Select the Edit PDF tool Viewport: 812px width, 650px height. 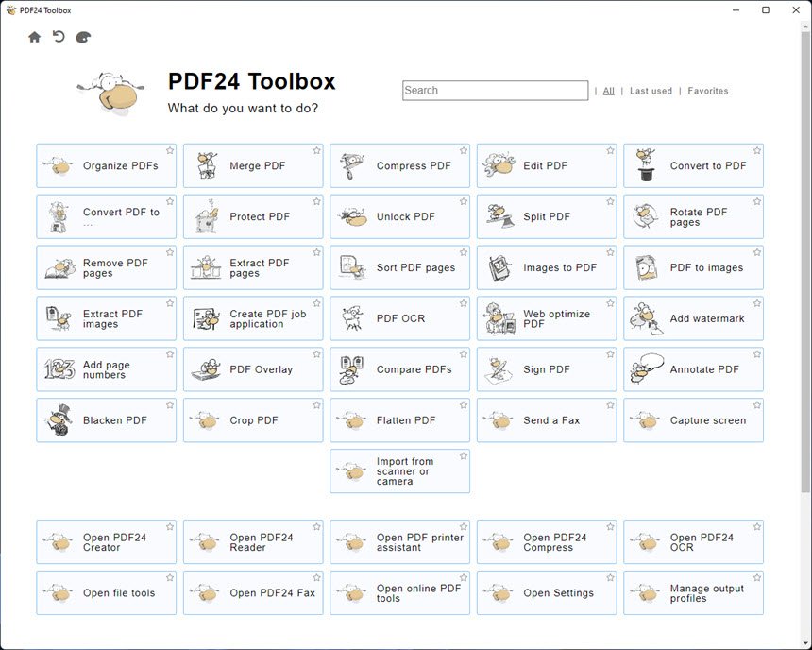tap(547, 166)
